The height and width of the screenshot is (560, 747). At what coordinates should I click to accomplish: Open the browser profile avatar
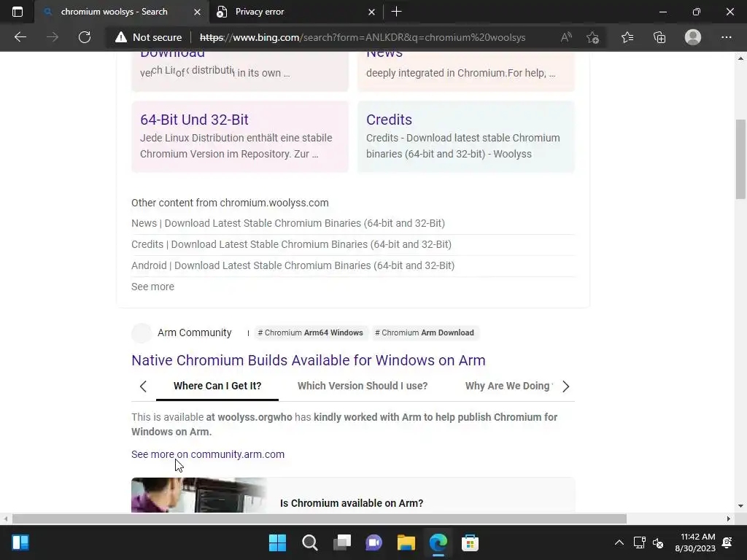tap(693, 37)
